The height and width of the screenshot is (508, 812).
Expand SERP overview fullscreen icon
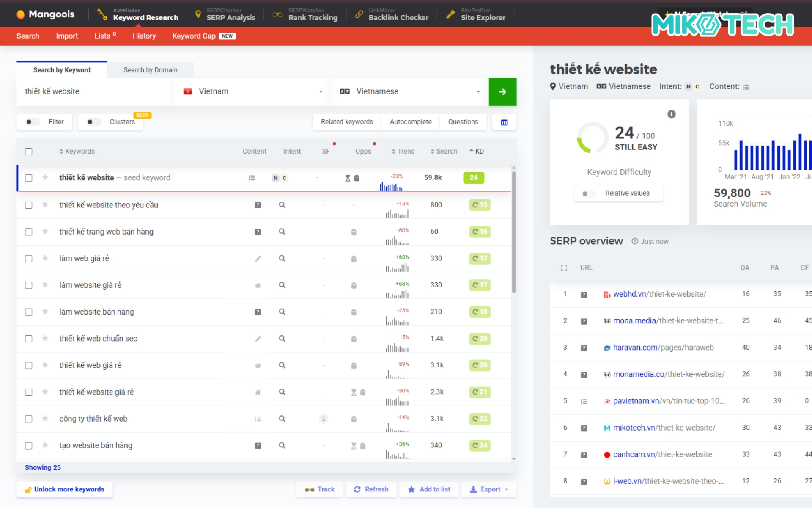pos(564,268)
